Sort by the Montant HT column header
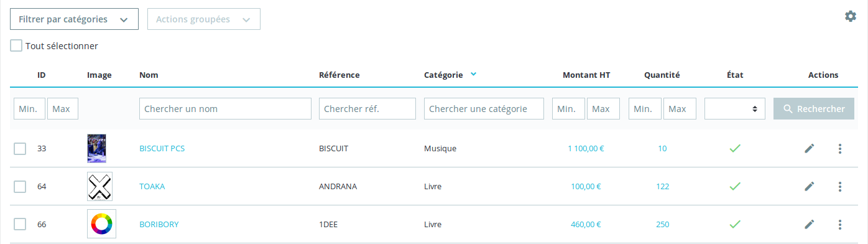 click(586, 75)
